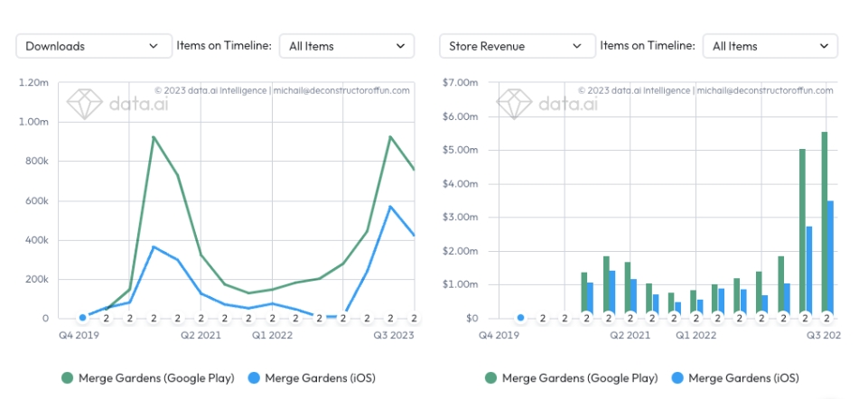Click the green legend circle under the Downloads chart
Screen dimensions: 868x399
pyautogui.click(x=66, y=377)
